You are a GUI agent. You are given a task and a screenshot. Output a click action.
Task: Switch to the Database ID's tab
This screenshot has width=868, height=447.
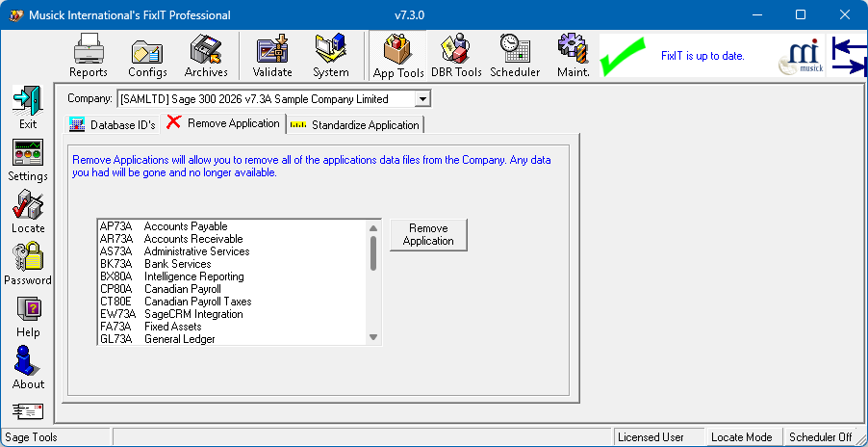click(x=113, y=124)
